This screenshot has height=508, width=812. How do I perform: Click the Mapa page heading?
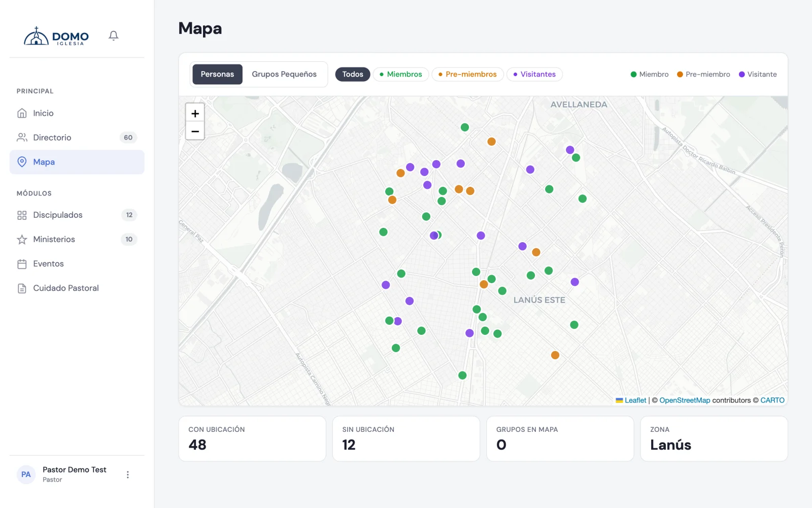[200, 28]
